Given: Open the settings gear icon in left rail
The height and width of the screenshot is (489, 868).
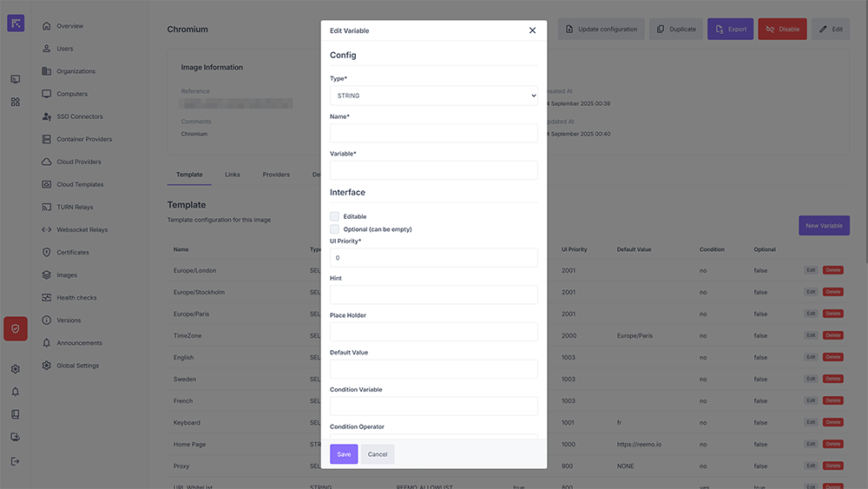Looking at the screenshot, I should tap(16, 369).
